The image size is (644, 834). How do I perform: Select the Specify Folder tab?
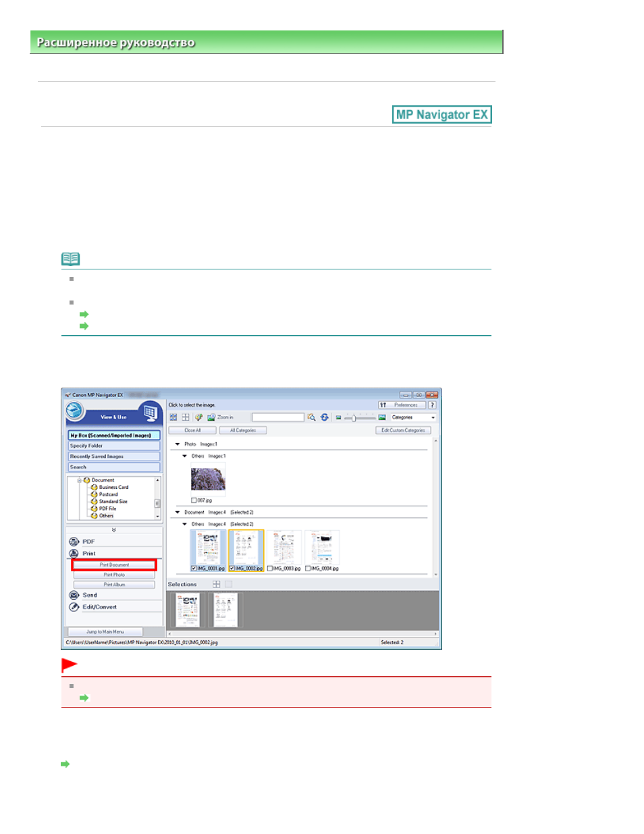[x=113, y=446]
